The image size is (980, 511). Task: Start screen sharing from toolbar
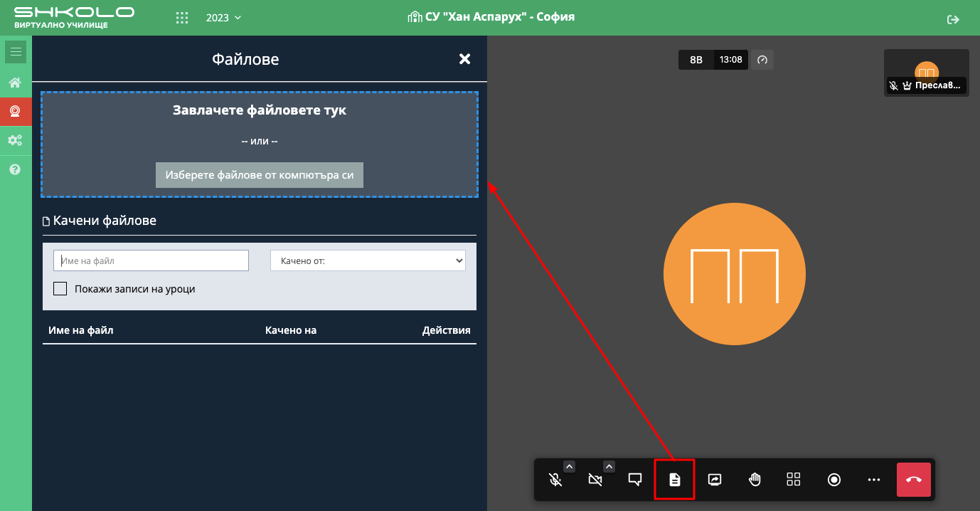715,480
